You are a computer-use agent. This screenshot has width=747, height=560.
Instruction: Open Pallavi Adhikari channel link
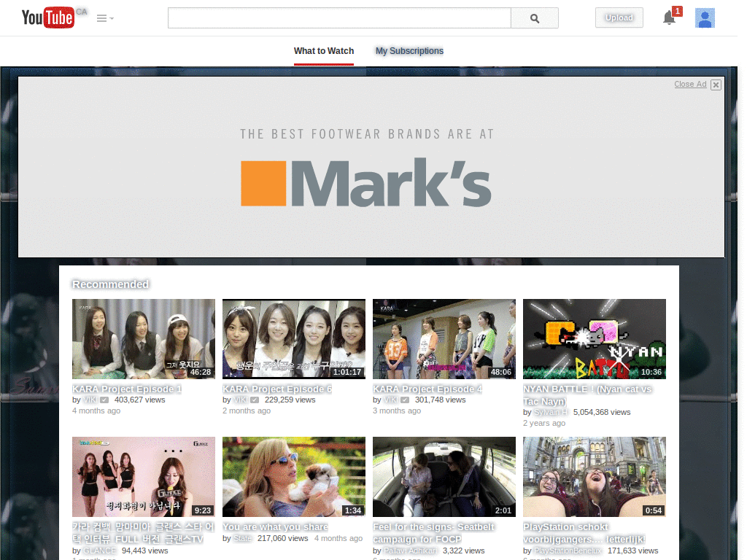pyautogui.click(x=410, y=551)
